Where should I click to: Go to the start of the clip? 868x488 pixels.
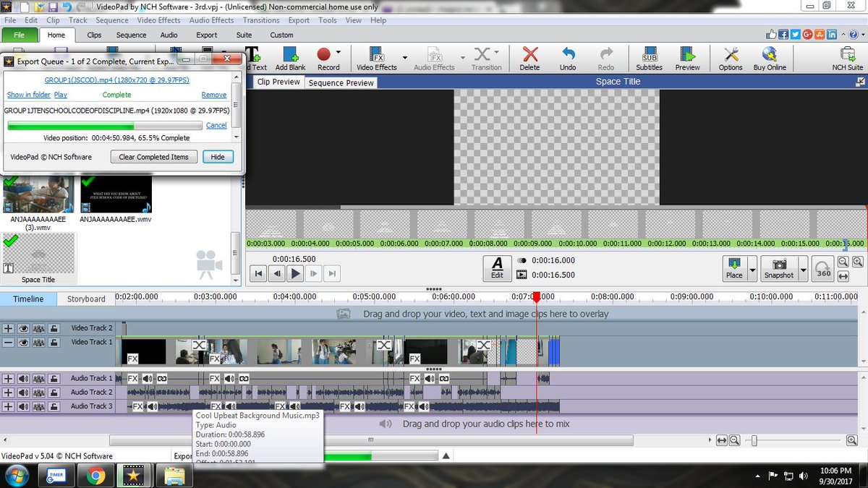coord(258,273)
